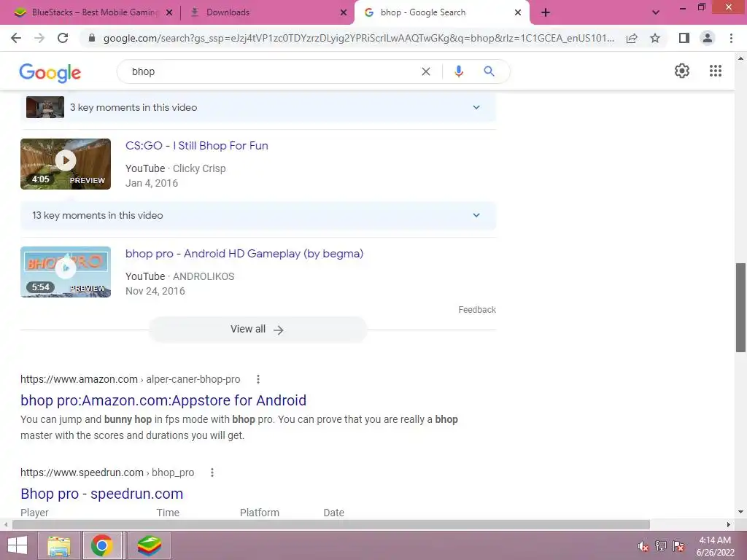Click the amazon.com result URL
Viewport: 747px width, 560px height.
130,379
